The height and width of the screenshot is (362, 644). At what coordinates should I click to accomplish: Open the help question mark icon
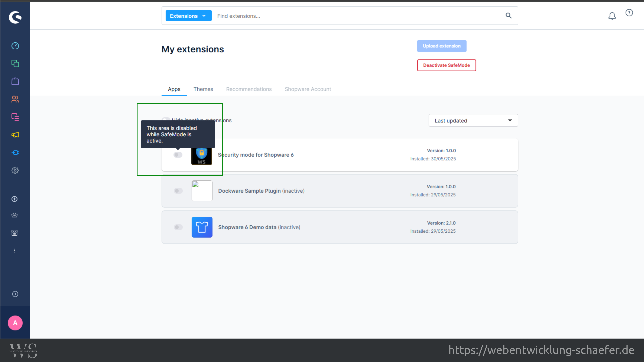coord(629,13)
